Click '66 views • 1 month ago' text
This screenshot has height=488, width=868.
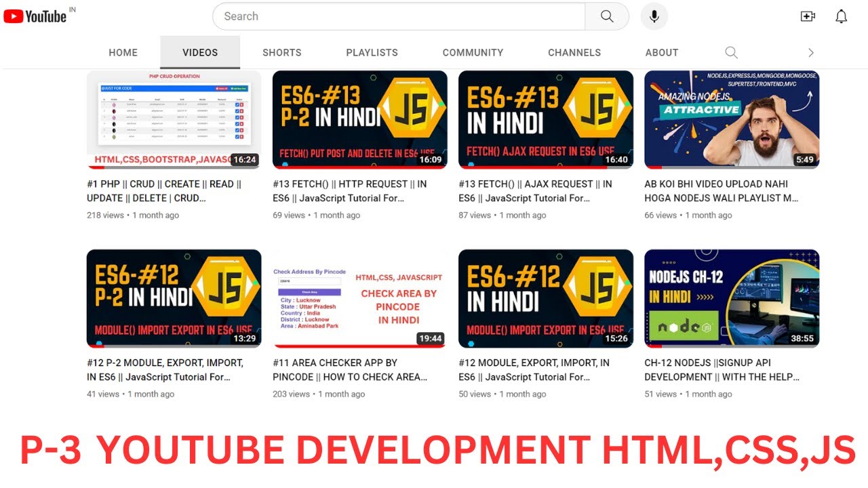688,215
